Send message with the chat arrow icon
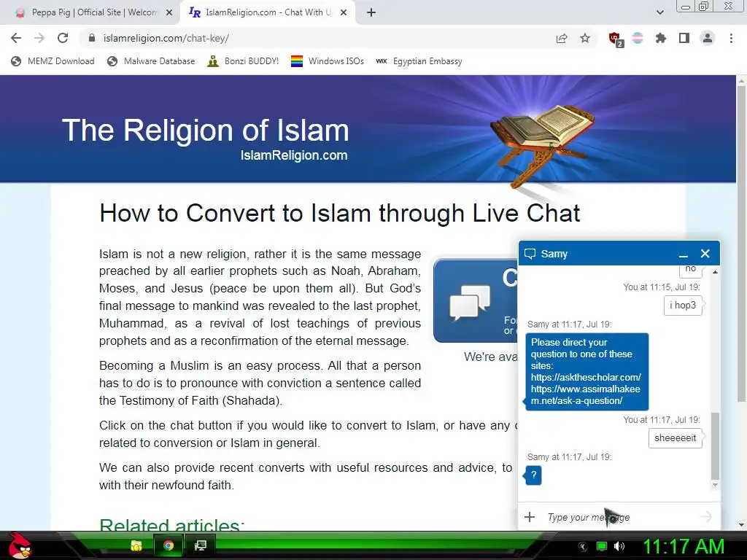 click(706, 517)
